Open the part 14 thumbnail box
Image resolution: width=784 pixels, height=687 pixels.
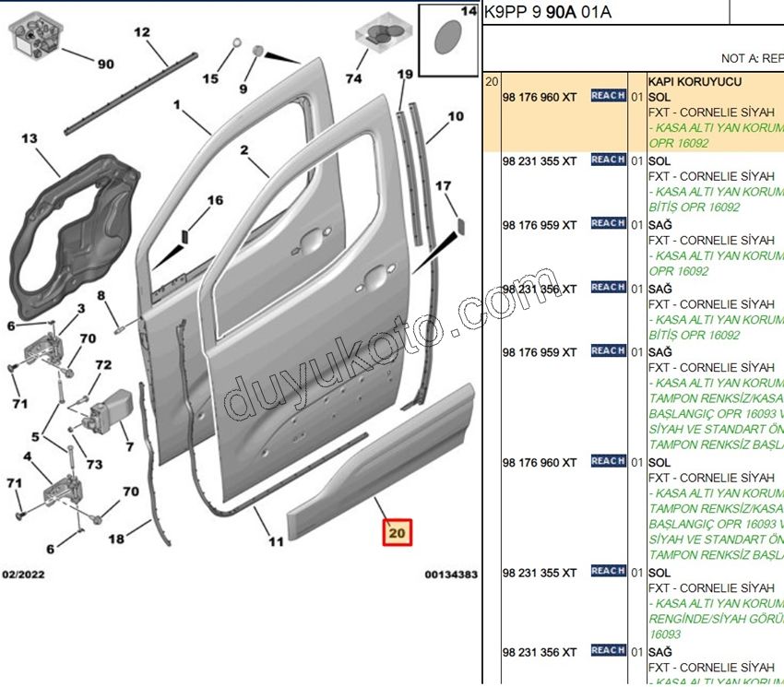coord(447,41)
